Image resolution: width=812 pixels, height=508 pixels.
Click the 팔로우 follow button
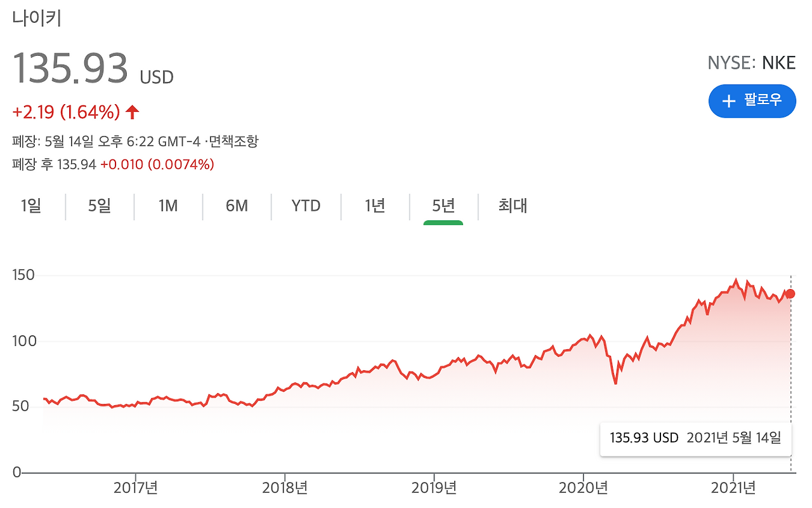click(x=752, y=101)
